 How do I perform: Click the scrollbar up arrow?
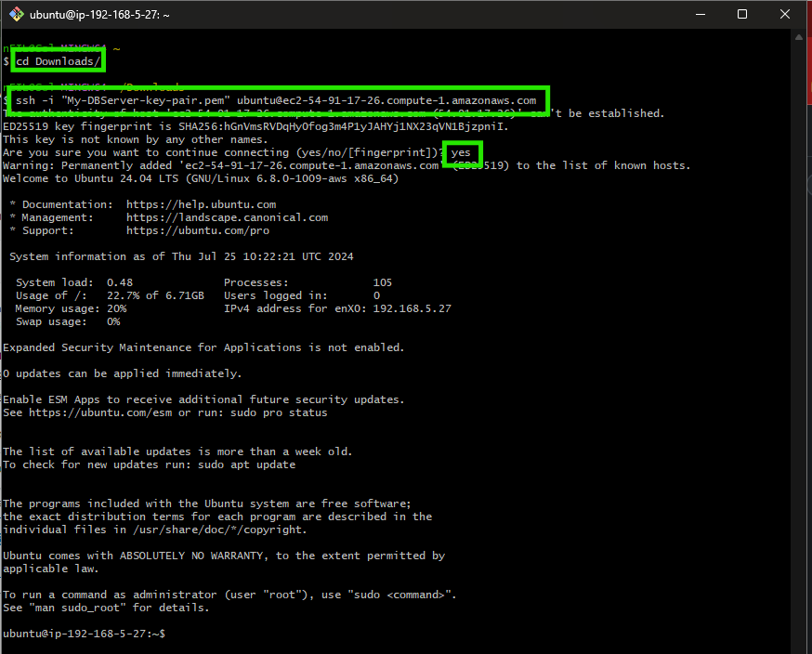(x=802, y=37)
